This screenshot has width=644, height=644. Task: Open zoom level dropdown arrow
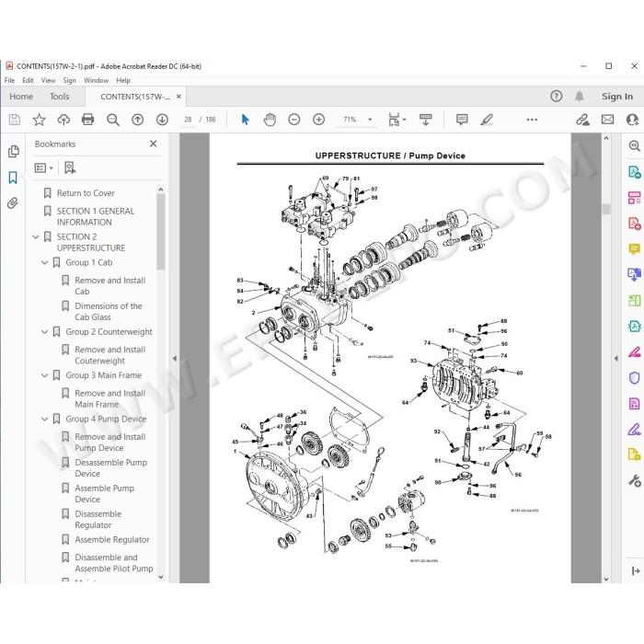point(370,120)
